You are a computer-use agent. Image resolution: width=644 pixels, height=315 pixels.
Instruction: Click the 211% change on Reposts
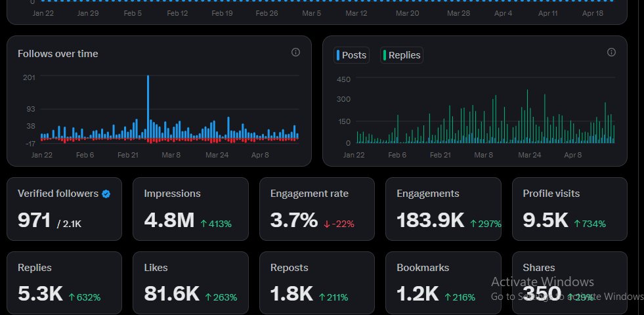tap(333, 297)
